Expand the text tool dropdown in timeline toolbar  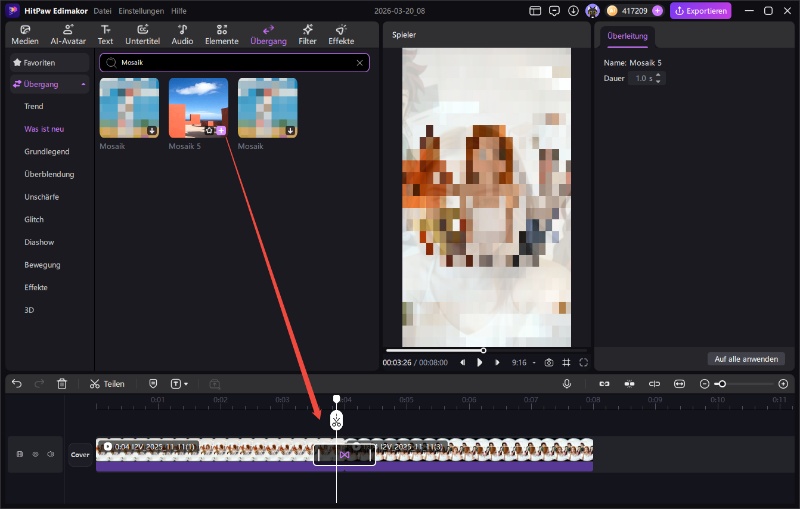(x=186, y=384)
